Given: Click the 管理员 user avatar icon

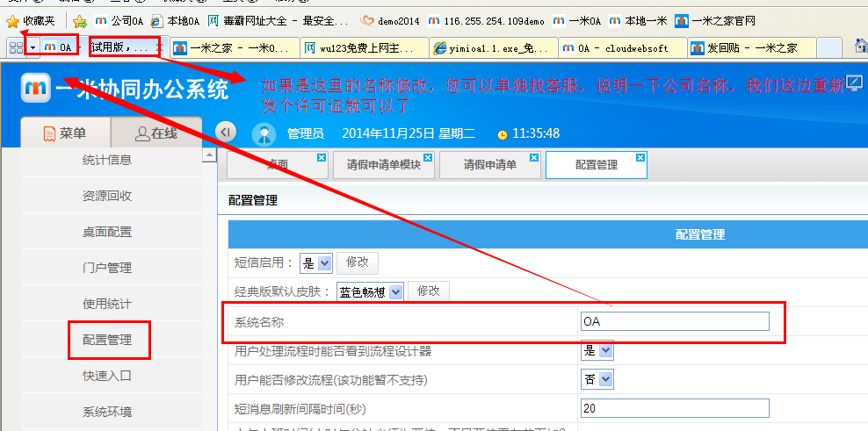Looking at the screenshot, I should tap(264, 133).
